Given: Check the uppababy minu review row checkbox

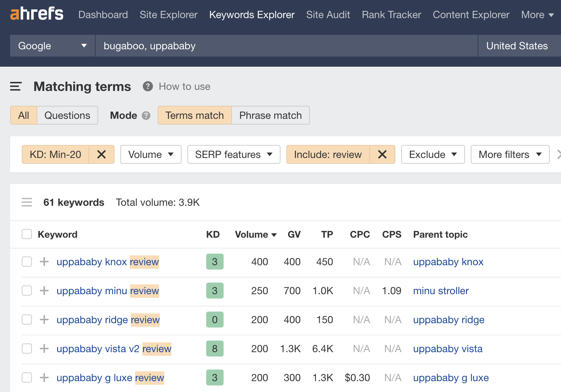Looking at the screenshot, I should pos(26,291).
